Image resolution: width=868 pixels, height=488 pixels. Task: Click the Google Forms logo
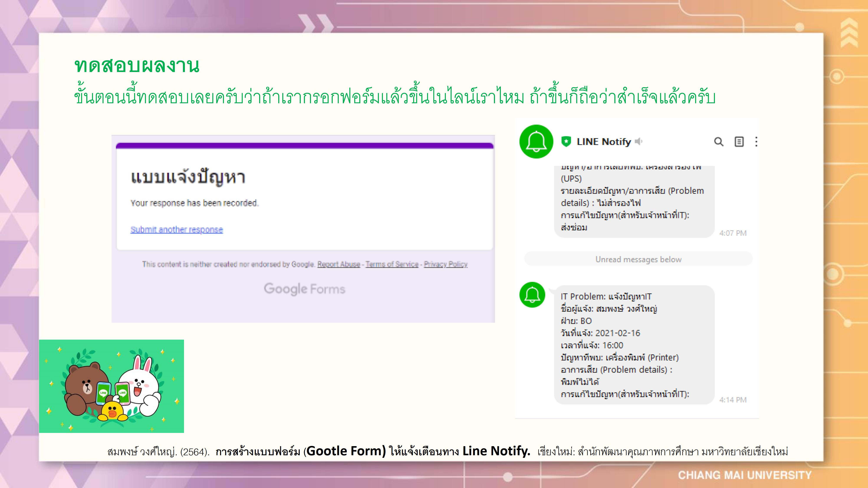point(304,289)
